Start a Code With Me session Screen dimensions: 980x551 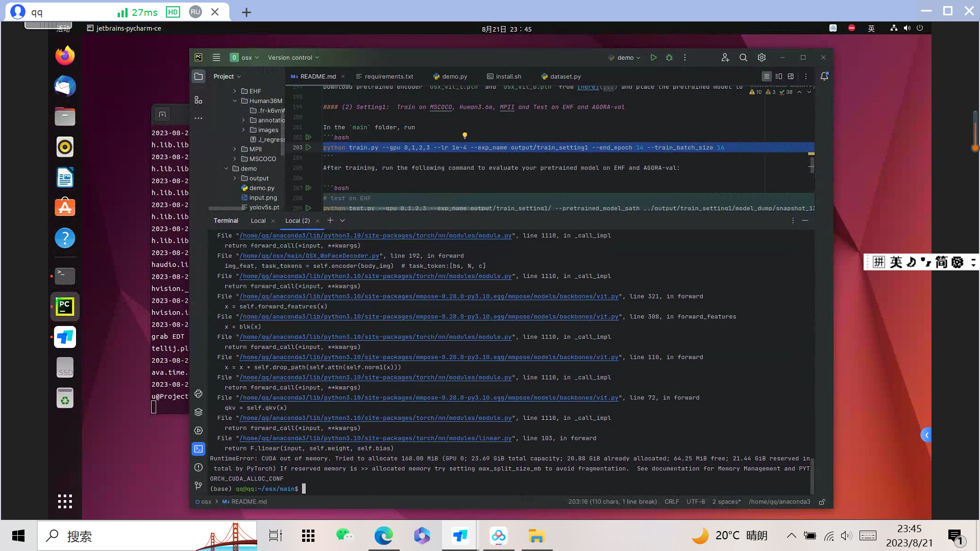click(x=725, y=57)
